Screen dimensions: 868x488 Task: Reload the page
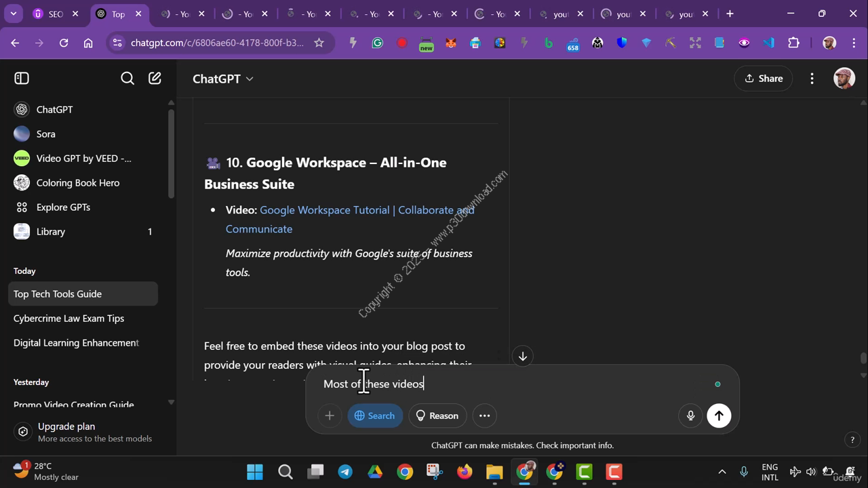[x=64, y=43]
